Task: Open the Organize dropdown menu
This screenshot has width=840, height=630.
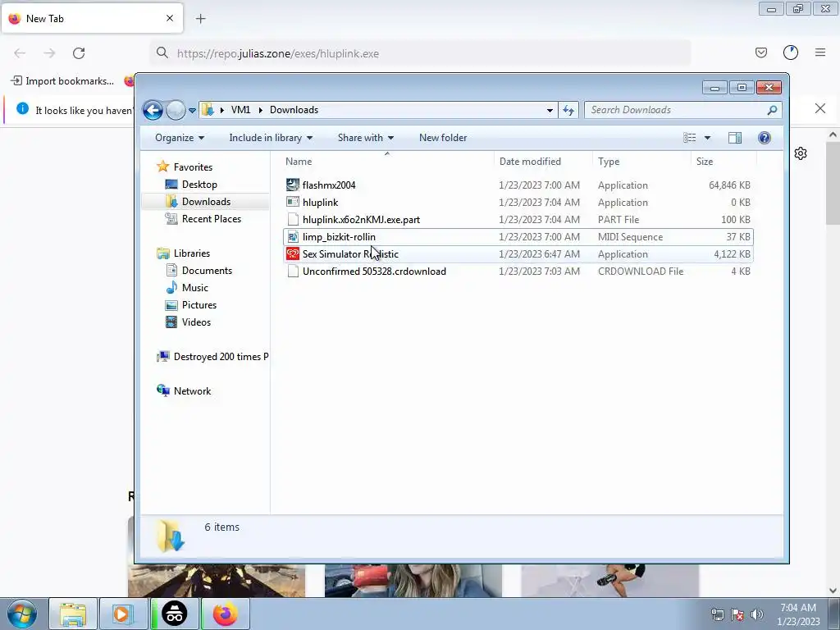Action: pos(180,138)
